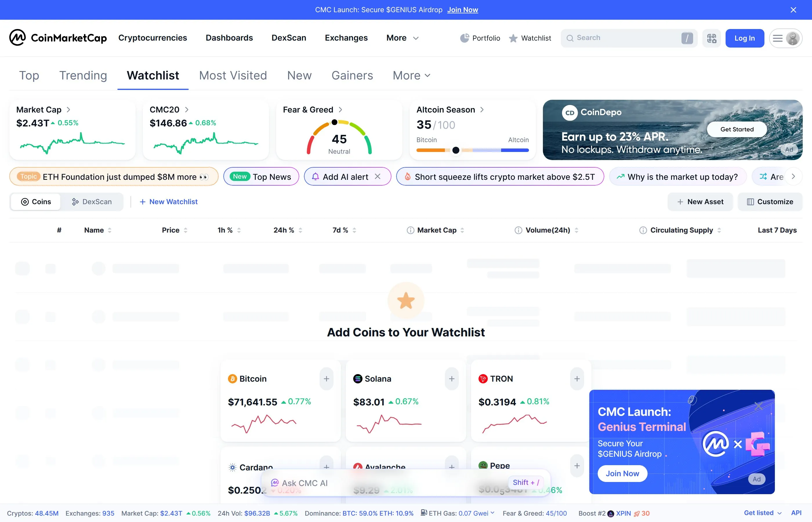Screen dimensions: 812x522
Task: Switch to the Coins view toggle
Action: (x=36, y=202)
